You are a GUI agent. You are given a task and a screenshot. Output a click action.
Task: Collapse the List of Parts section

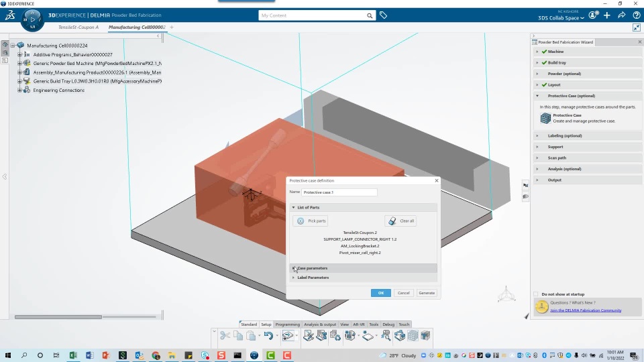(x=293, y=208)
